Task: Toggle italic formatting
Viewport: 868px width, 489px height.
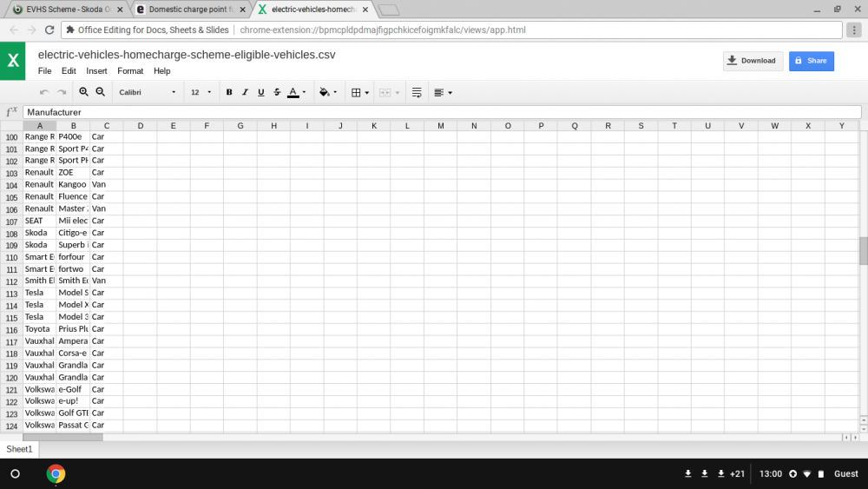Action: coord(245,92)
